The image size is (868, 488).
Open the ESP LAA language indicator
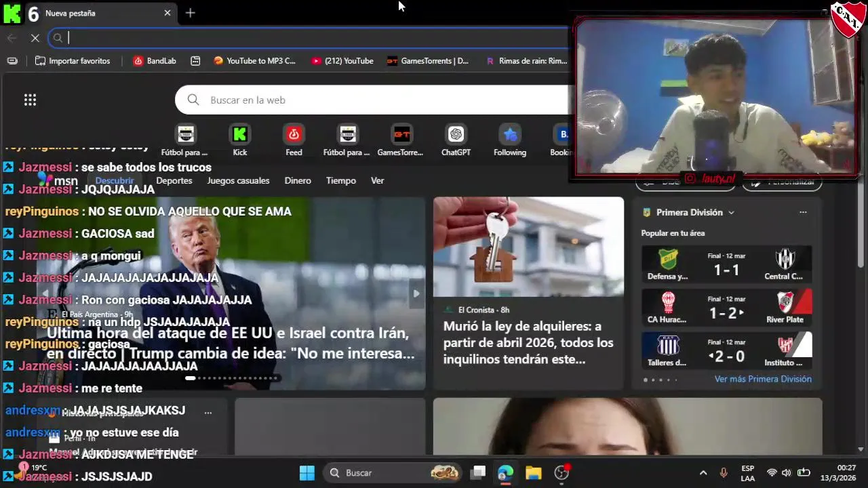pyautogui.click(x=747, y=472)
